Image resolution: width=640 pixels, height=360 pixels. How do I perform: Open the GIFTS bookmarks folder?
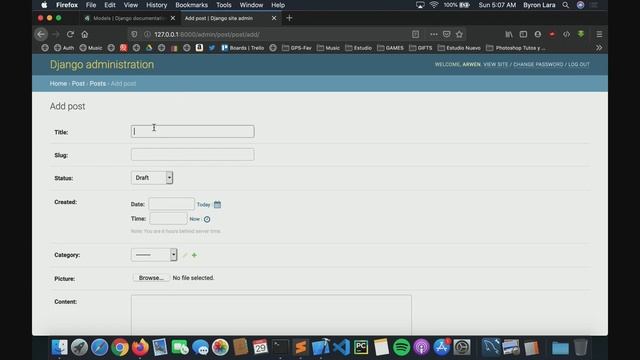coord(420,48)
